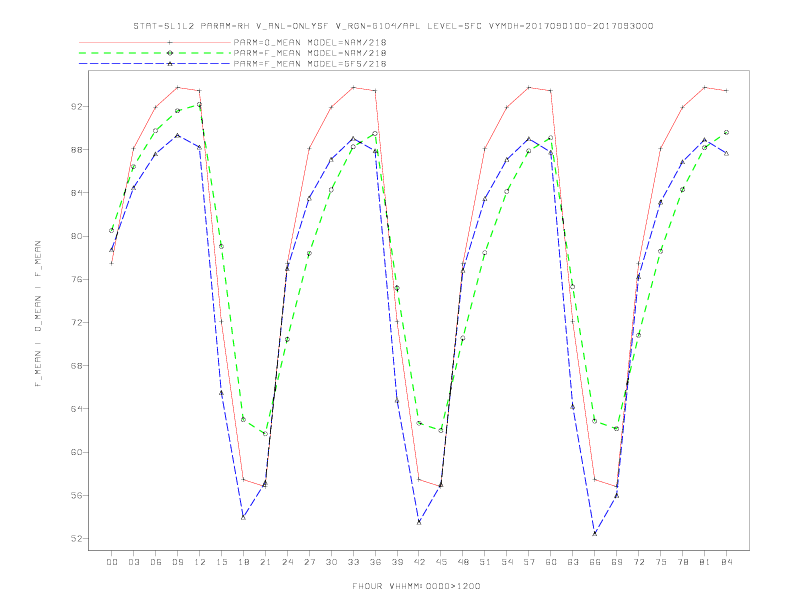Click x-axis forecast hour label 42
Viewport: 792px width, 612px height.
pyautogui.click(x=419, y=562)
